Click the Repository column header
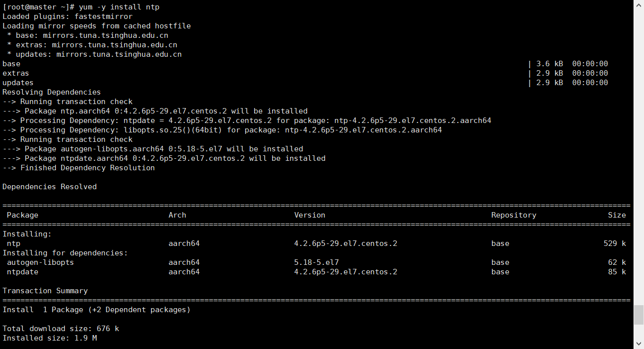 point(514,215)
